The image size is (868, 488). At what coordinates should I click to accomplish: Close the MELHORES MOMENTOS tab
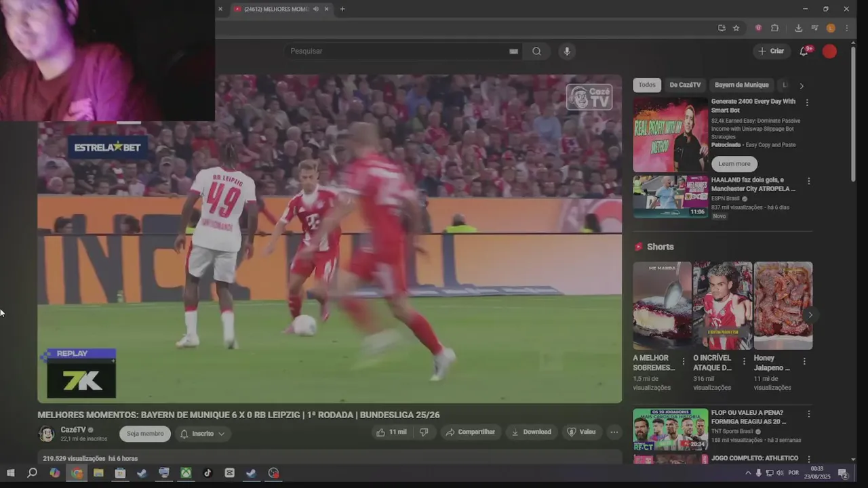(327, 9)
